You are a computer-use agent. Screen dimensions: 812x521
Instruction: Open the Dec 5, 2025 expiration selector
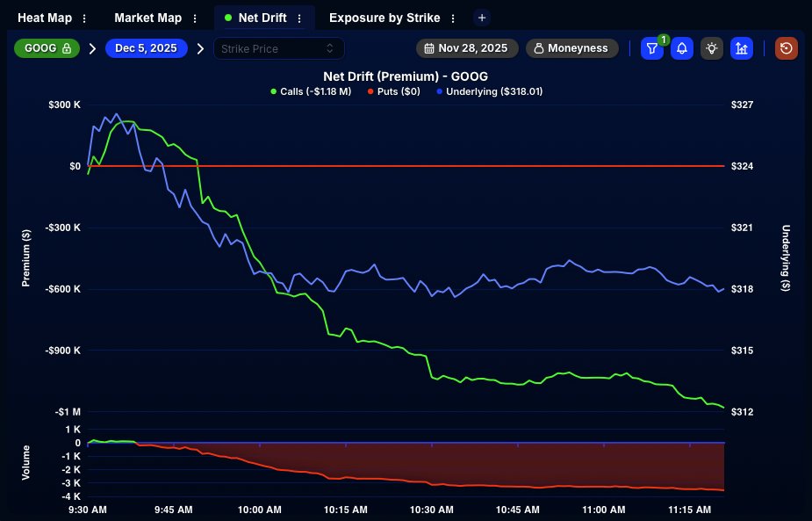146,48
